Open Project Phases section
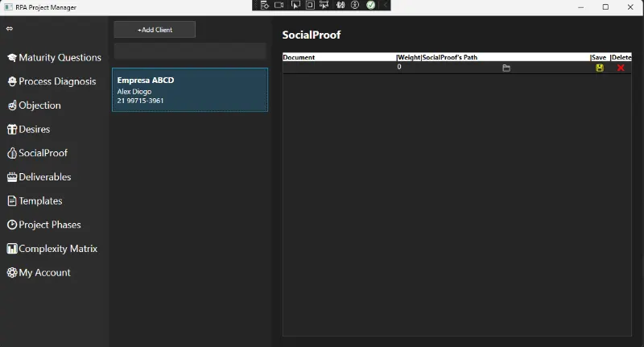The height and width of the screenshot is (347, 644). [50, 225]
